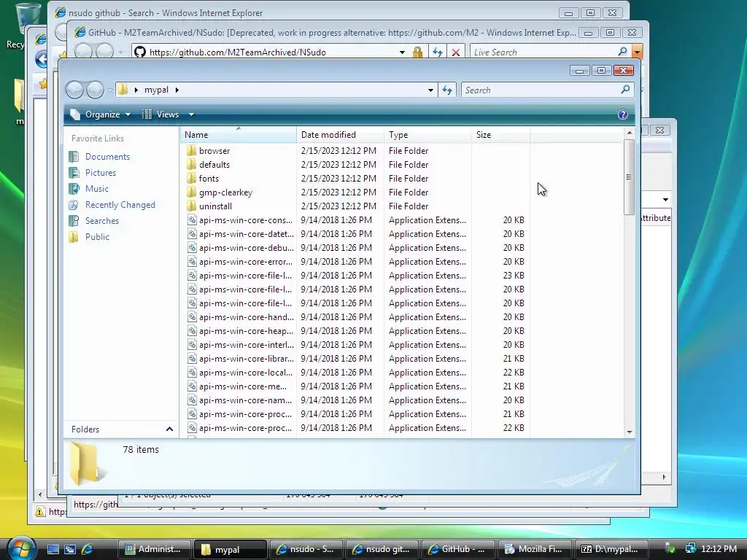
Task: Click breadcrumb arrow before mypal
Action: pyautogui.click(x=136, y=90)
